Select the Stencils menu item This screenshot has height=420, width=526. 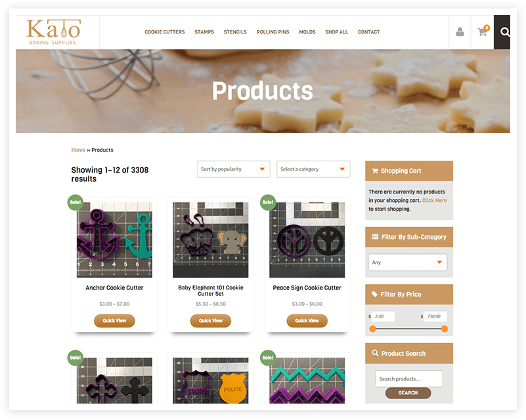point(235,32)
